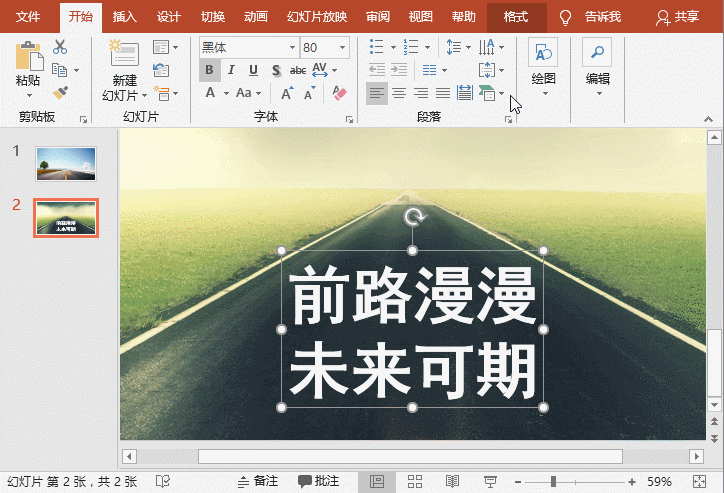Open the Paragraph dialog launcher
Screen dimensions: 724x493
[x=508, y=120]
